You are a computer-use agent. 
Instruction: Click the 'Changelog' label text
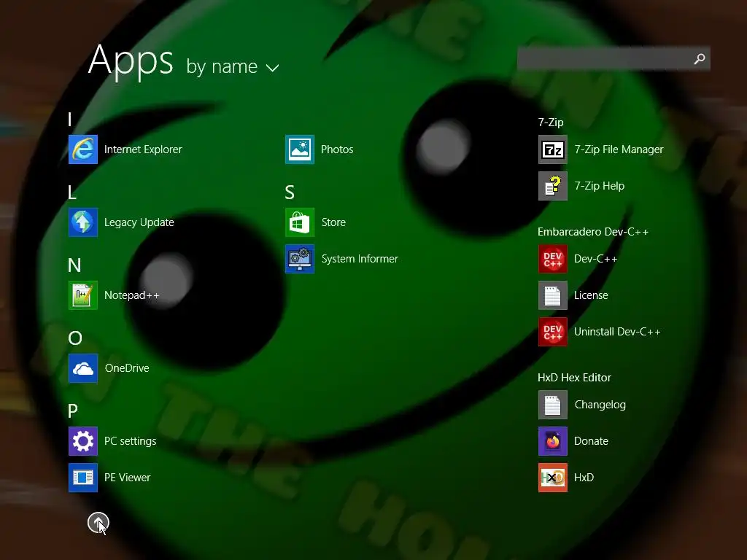tap(600, 404)
